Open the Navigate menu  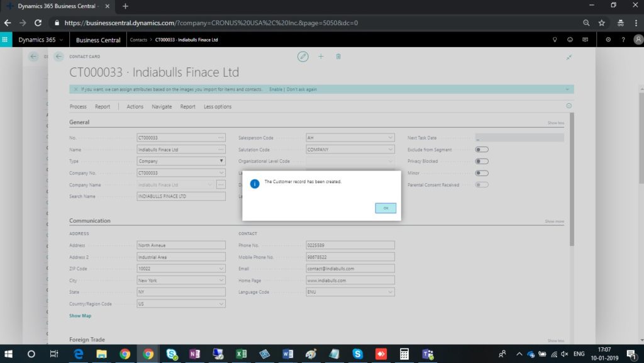(162, 107)
